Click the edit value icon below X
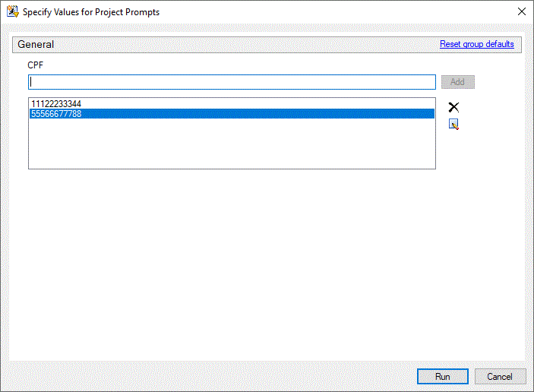534x392 pixels. tap(453, 125)
